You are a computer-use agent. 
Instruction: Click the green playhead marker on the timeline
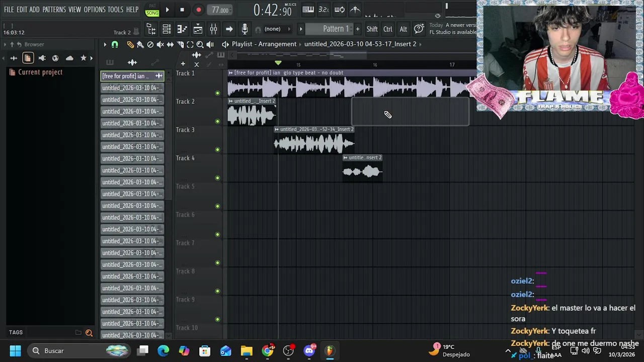tap(278, 63)
